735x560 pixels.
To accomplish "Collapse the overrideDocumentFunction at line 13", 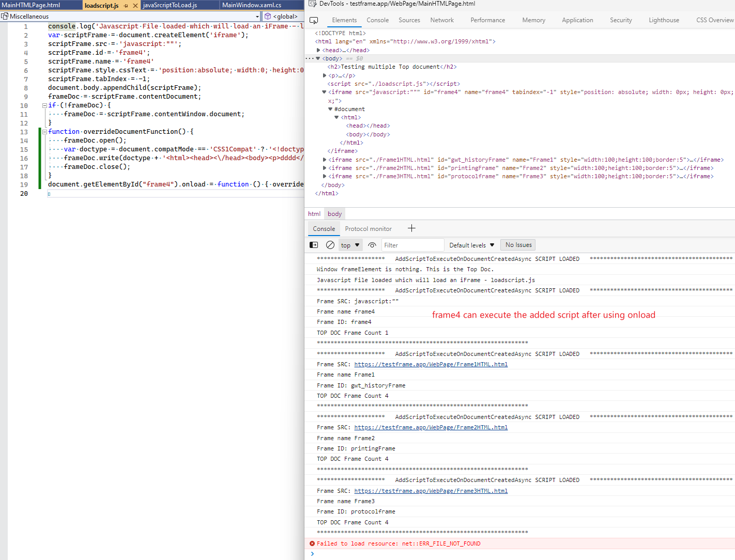I will pos(44,131).
